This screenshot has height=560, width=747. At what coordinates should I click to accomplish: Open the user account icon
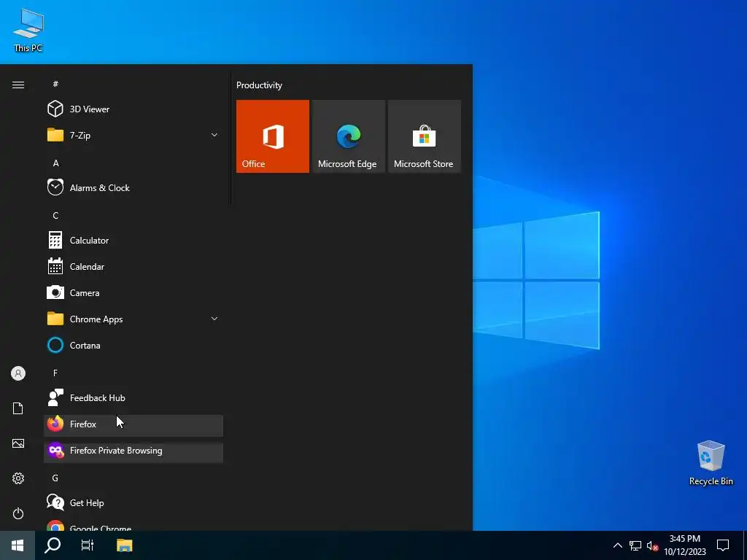pyautogui.click(x=18, y=373)
